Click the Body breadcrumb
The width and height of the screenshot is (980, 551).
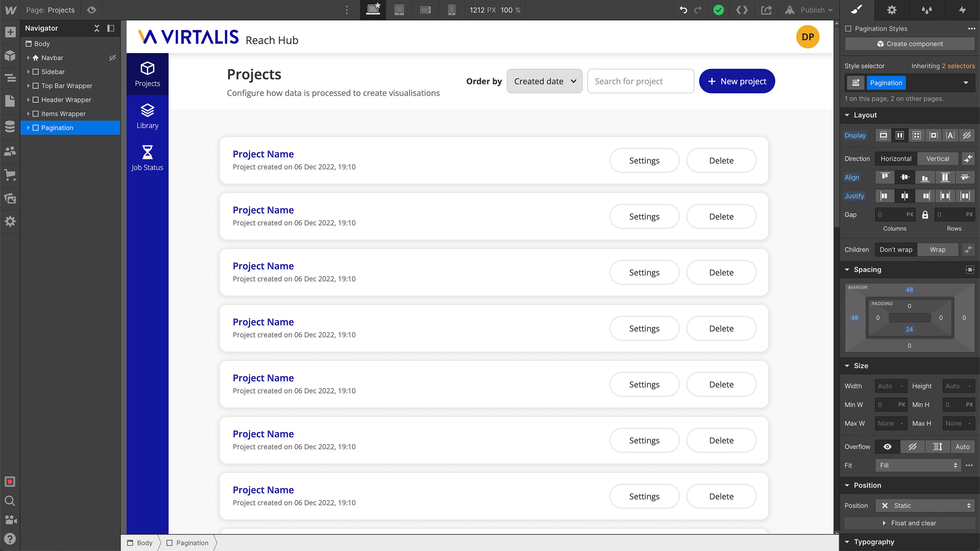[x=140, y=542]
